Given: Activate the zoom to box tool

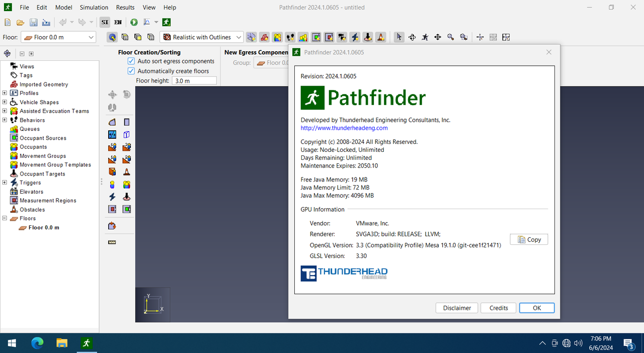Looking at the screenshot, I should click(x=464, y=37).
